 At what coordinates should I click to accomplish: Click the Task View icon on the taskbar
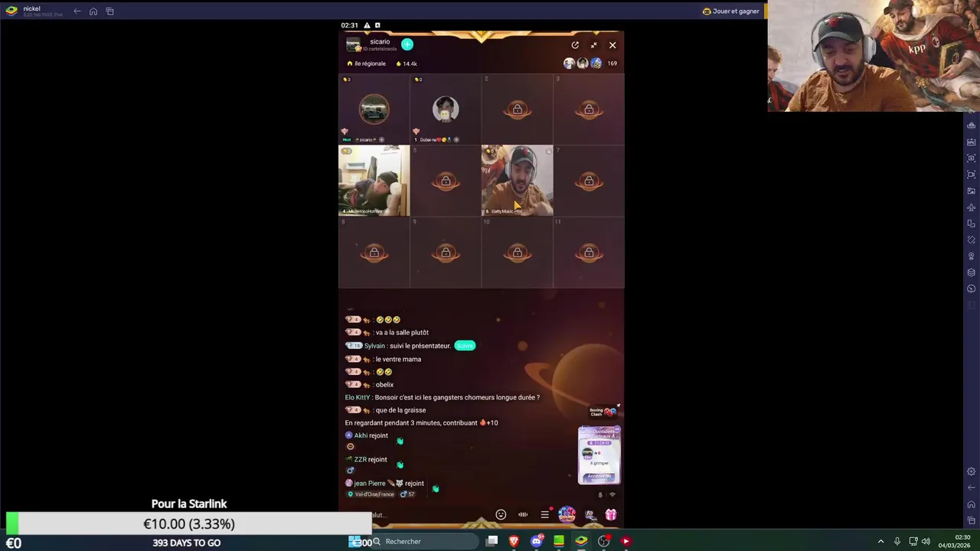492,542
